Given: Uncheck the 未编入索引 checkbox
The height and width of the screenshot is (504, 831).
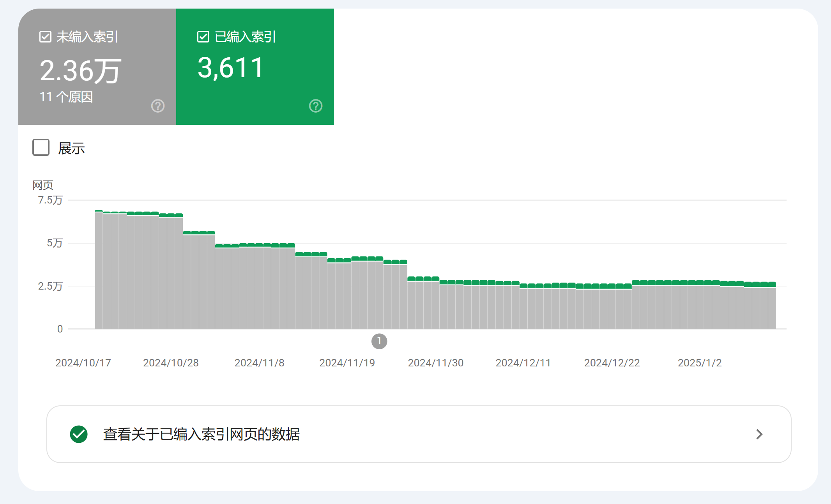Looking at the screenshot, I should (45, 37).
